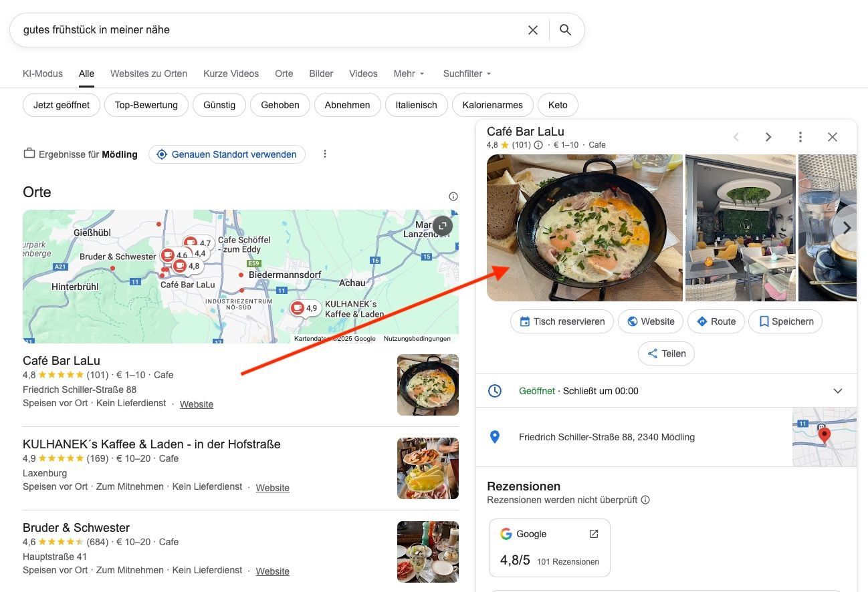Click Genauen Standort verwenden button
868x592 pixels.
tap(227, 154)
